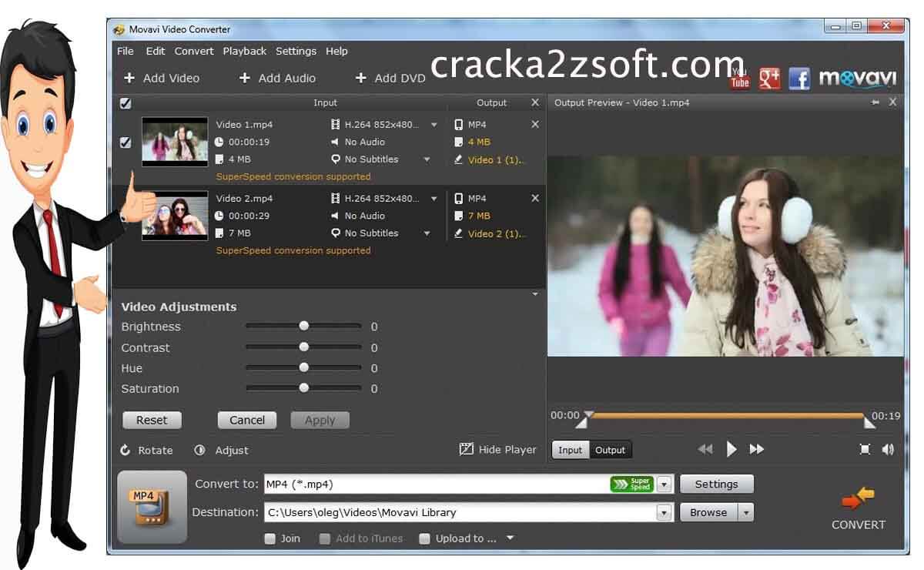Expand the Upload to options arrow
The height and width of the screenshot is (570, 924).
510,538
